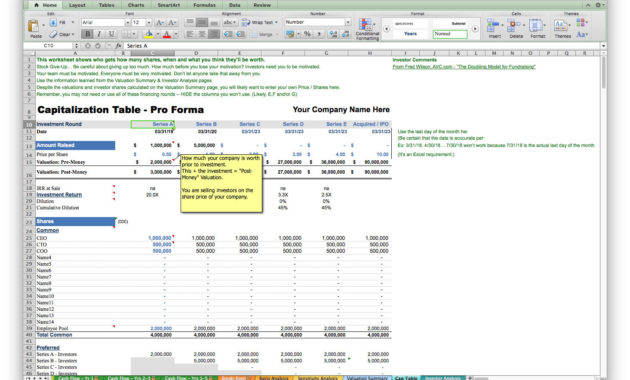
Task: Expand the formula bar dropdown arrow
Action: 603,46
